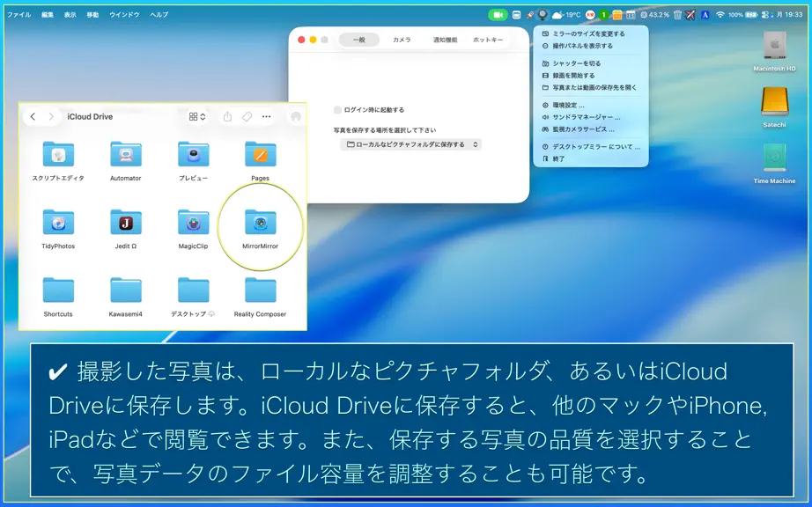Open the ファイル menu in menu bar

tap(19, 15)
